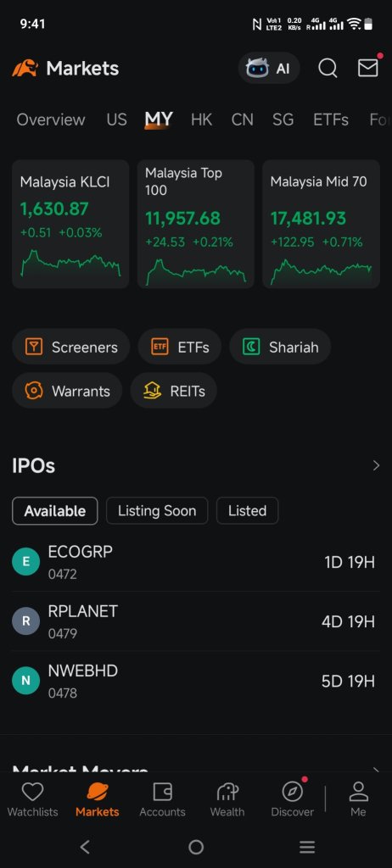Tap the Screeners funnel icon
Viewport: 392px width, 868px height.
coord(34,347)
